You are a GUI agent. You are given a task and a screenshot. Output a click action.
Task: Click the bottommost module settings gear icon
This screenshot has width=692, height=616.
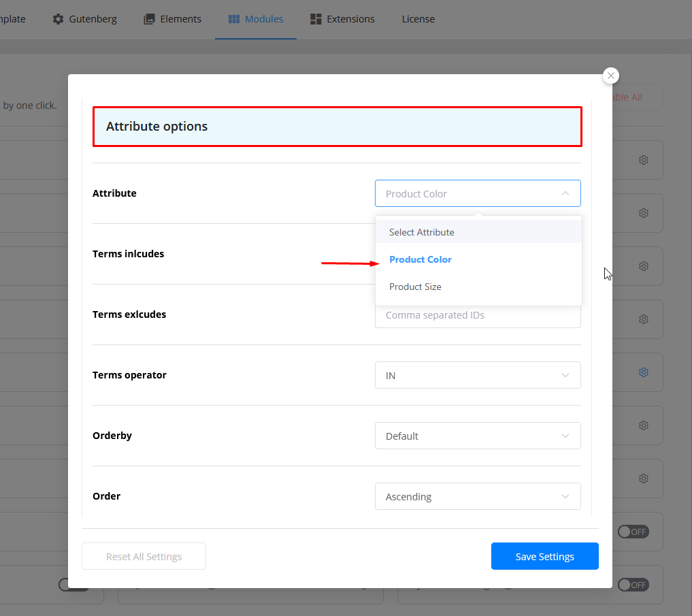tap(643, 479)
